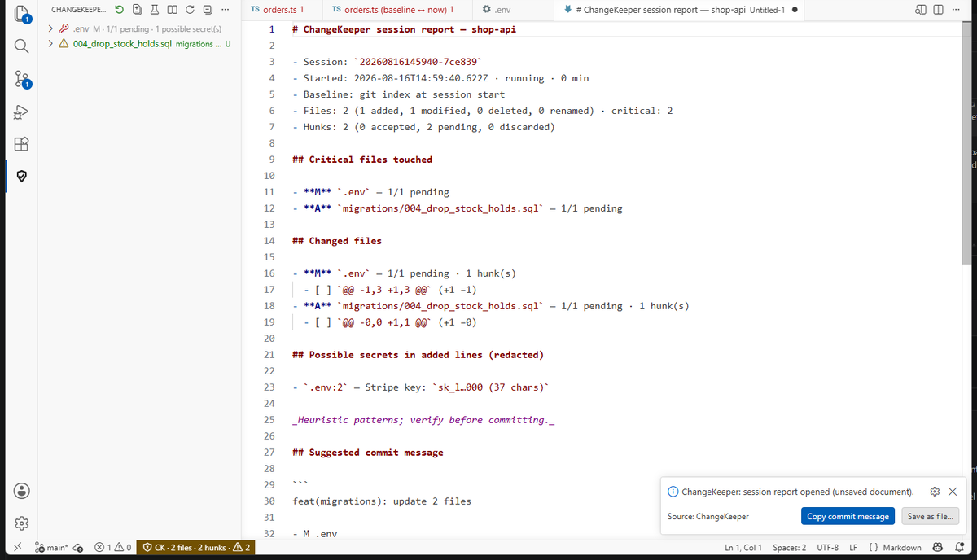Image resolution: width=977 pixels, height=560 pixels.
Task: Click the side-by-side diff icon in sidebar toolbar
Action: point(172,10)
